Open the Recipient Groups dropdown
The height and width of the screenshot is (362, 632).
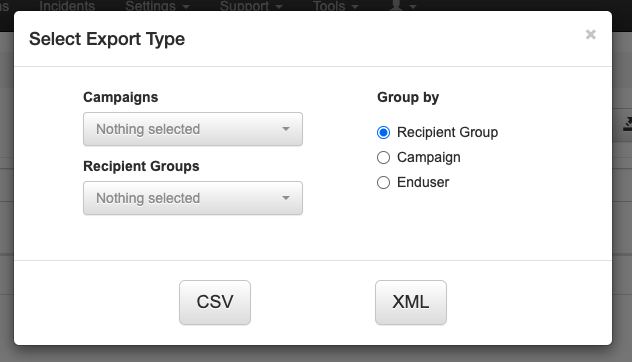coord(193,198)
